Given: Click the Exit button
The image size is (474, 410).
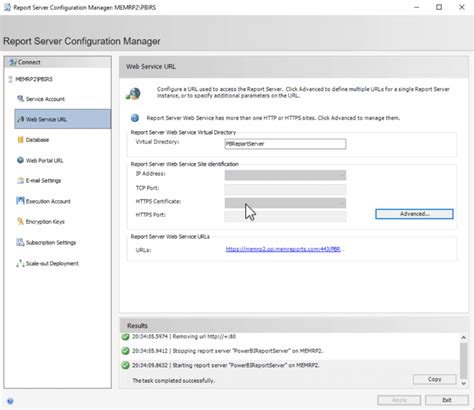Looking at the screenshot, I should pos(447,400).
